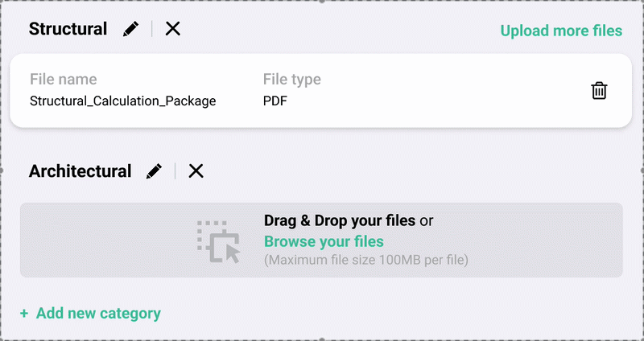Delete the Structural_Calculation_Package file via trash icon
This screenshot has height=341, width=644.
click(599, 90)
